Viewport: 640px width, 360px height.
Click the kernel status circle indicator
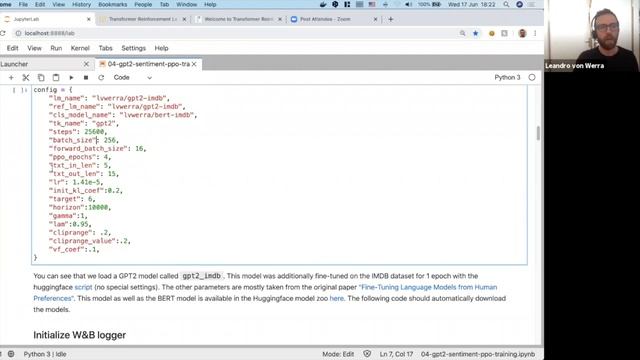coord(532,77)
